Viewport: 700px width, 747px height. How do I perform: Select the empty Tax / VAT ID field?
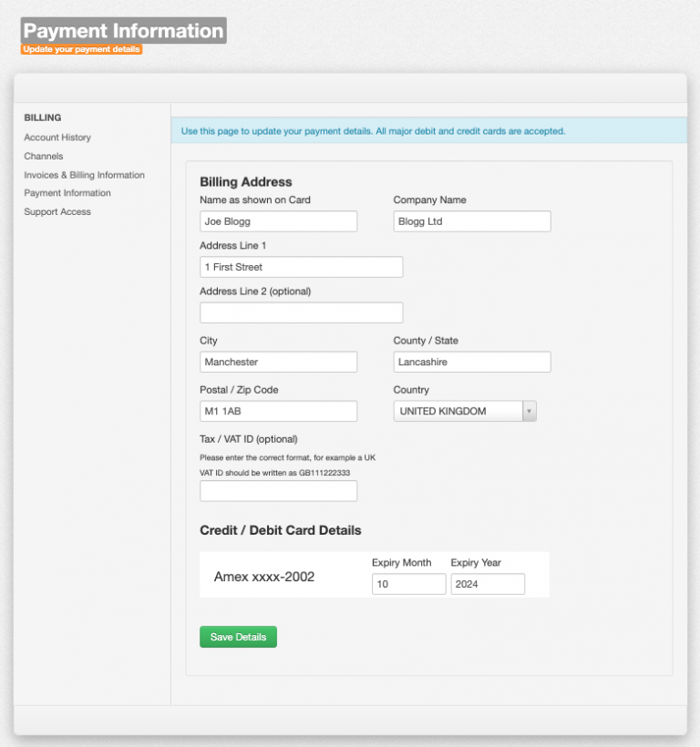(278, 490)
